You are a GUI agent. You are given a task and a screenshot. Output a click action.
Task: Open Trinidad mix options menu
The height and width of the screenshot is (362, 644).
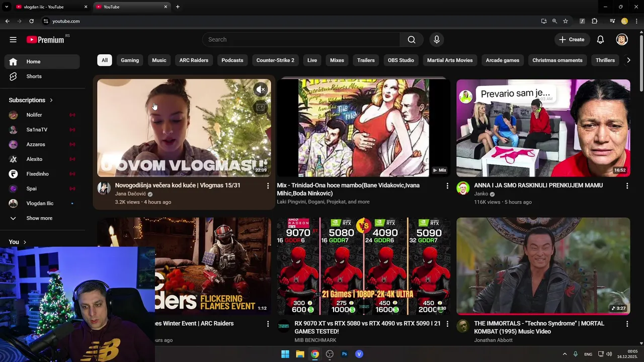click(447, 186)
